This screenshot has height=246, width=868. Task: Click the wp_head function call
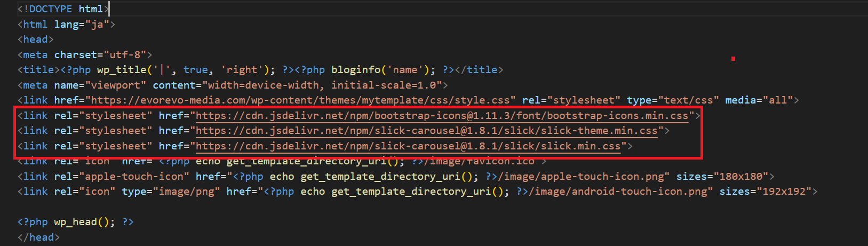(x=83, y=222)
